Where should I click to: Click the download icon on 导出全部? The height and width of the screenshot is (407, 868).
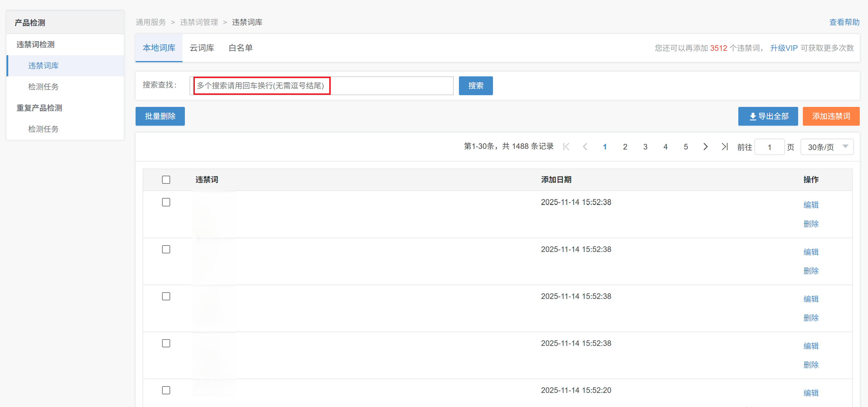(752, 117)
